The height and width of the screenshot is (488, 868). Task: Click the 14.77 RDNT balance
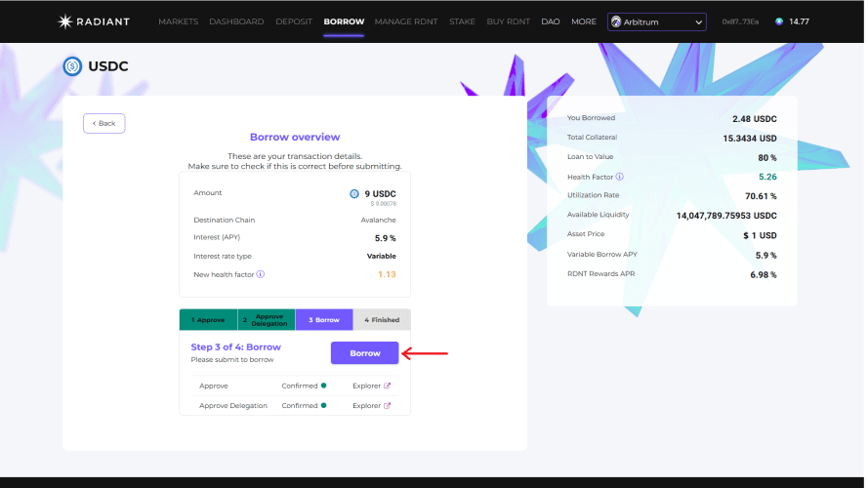coord(799,21)
